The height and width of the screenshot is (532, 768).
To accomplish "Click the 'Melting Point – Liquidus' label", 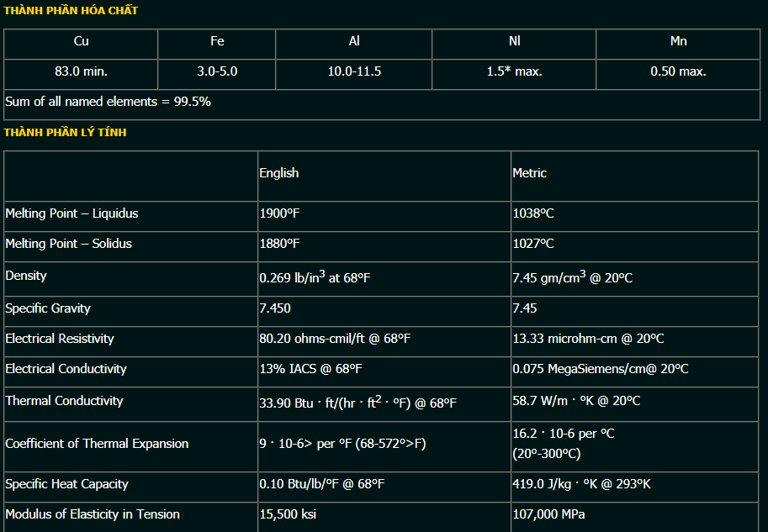I will [72, 213].
